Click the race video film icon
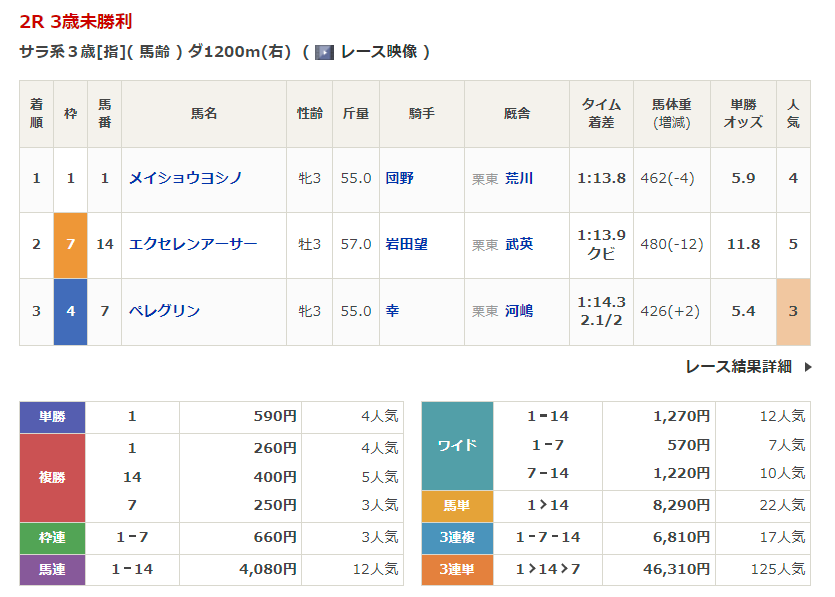This screenshot has width=835, height=597. coord(324,52)
